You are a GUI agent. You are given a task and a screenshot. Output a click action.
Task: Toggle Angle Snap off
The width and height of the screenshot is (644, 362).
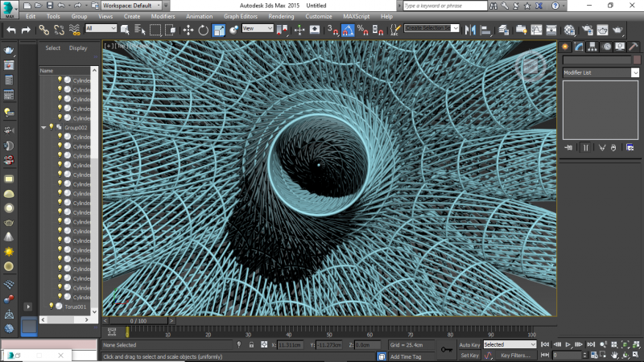[348, 30]
